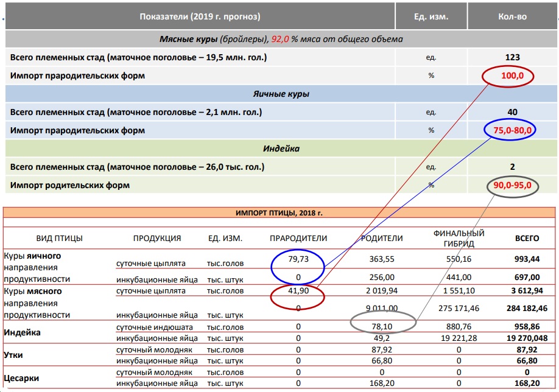Click 'Куры яичного' row label

coord(32,256)
